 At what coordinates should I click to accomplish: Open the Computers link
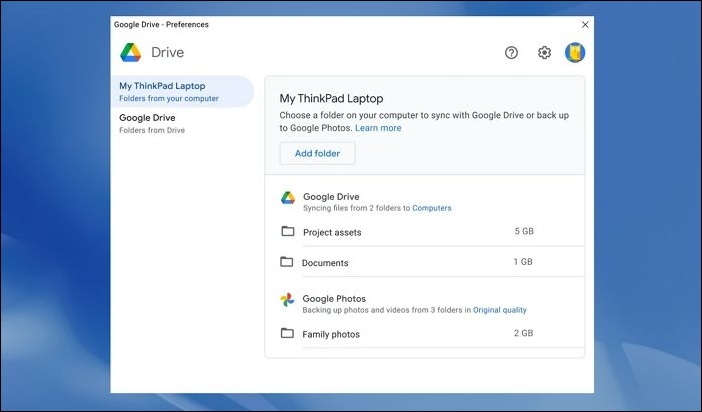pyautogui.click(x=432, y=208)
